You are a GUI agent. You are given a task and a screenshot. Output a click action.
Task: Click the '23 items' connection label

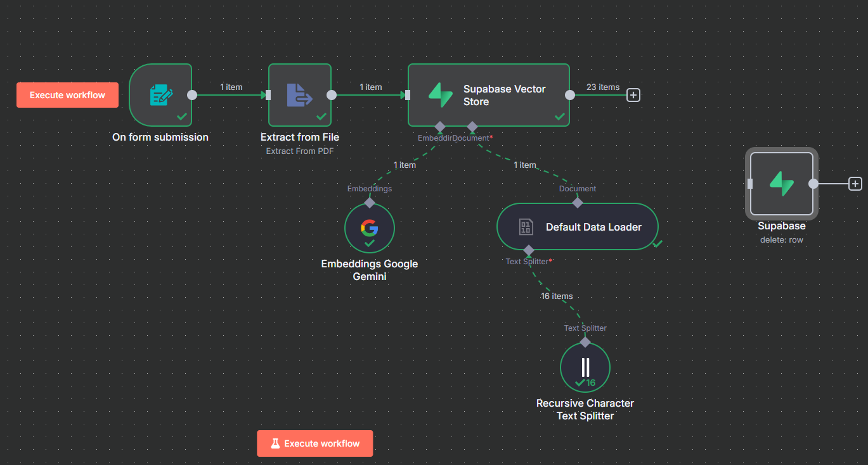pos(603,87)
